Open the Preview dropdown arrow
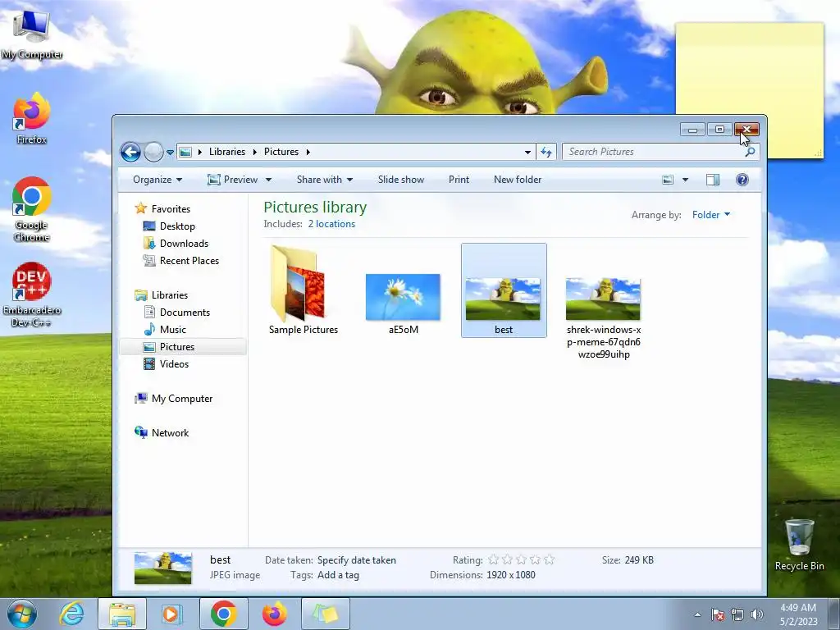Viewport: 840px width, 630px height. coord(268,180)
